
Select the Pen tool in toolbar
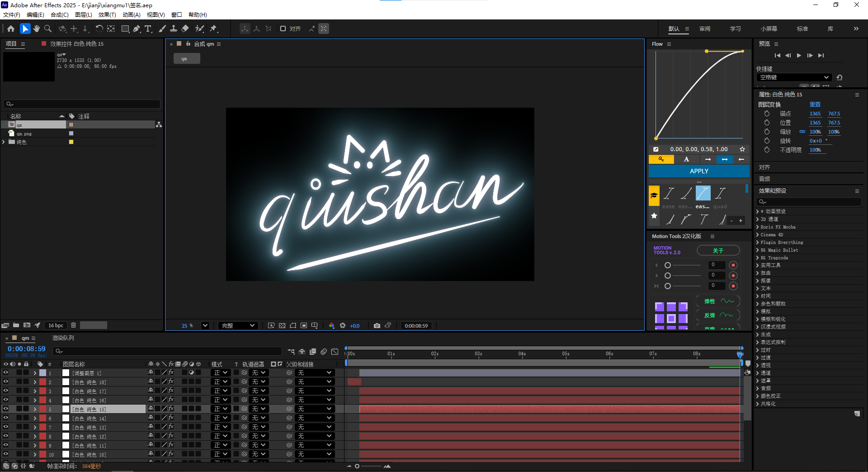pos(137,29)
